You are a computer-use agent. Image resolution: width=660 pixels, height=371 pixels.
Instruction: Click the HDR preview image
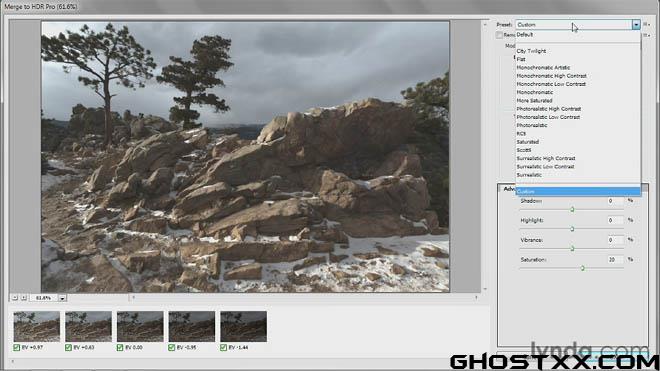[x=245, y=157]
